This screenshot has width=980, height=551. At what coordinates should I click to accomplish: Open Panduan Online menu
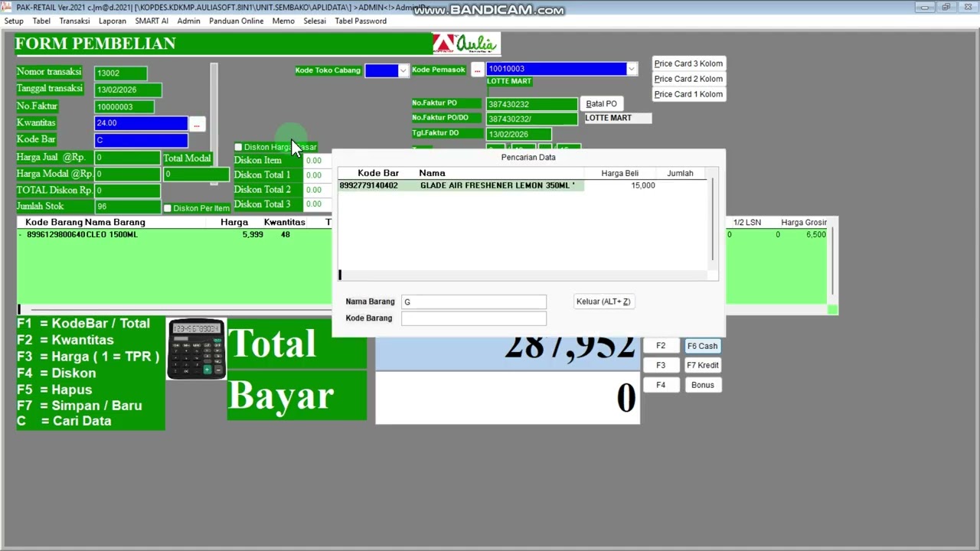pos(236,21)
